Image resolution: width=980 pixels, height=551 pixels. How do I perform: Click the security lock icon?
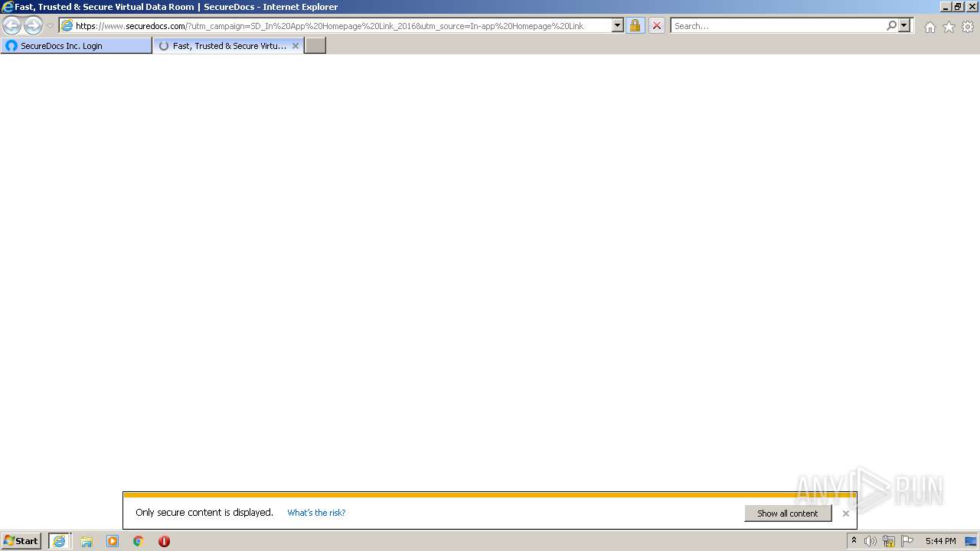[635, 25]
